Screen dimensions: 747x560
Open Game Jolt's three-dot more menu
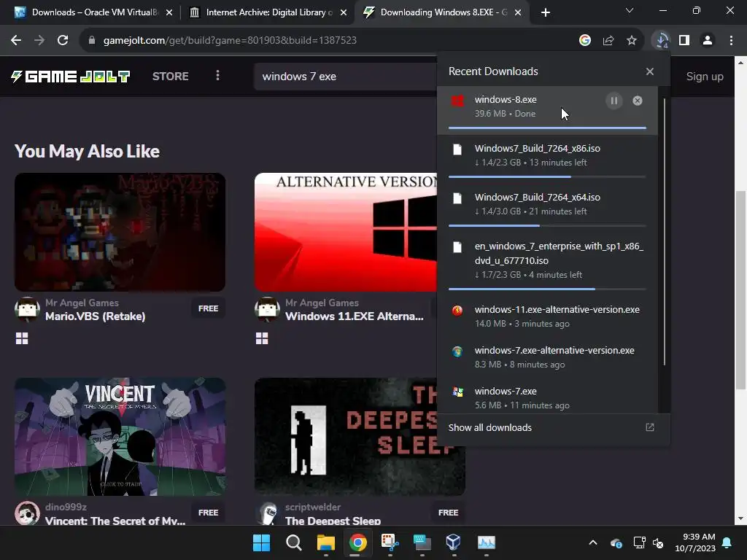(217, 76)
